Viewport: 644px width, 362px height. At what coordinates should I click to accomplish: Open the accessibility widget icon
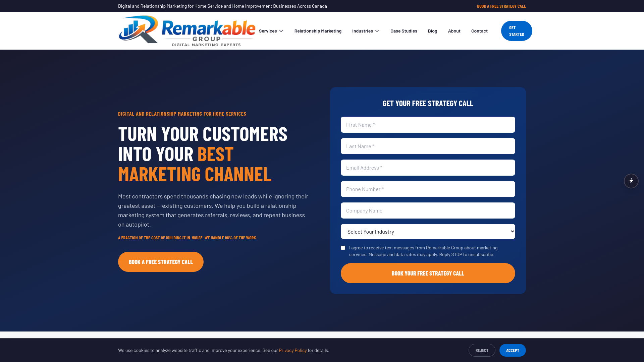(x=631, y=181)
